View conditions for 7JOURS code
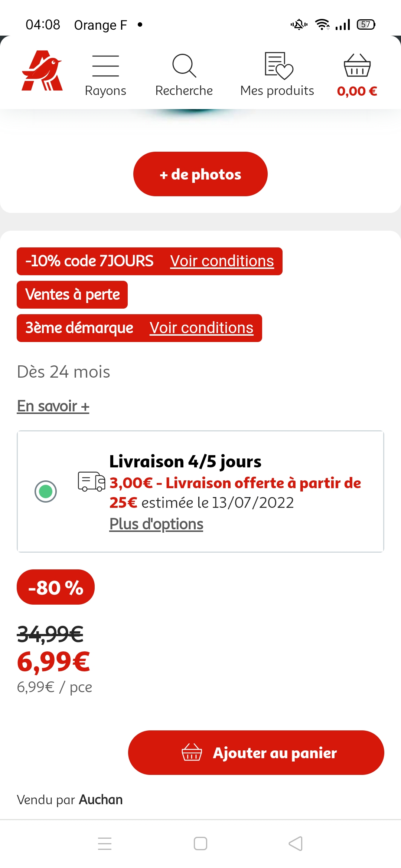Viewport: 401px width, 868px height. point(222,261)
